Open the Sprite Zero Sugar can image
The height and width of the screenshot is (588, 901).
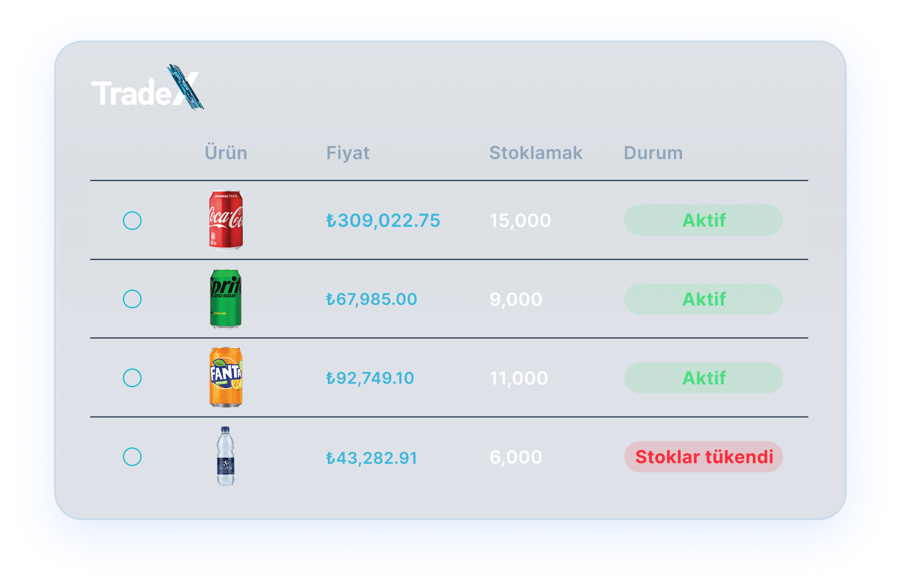coord(226,299)
